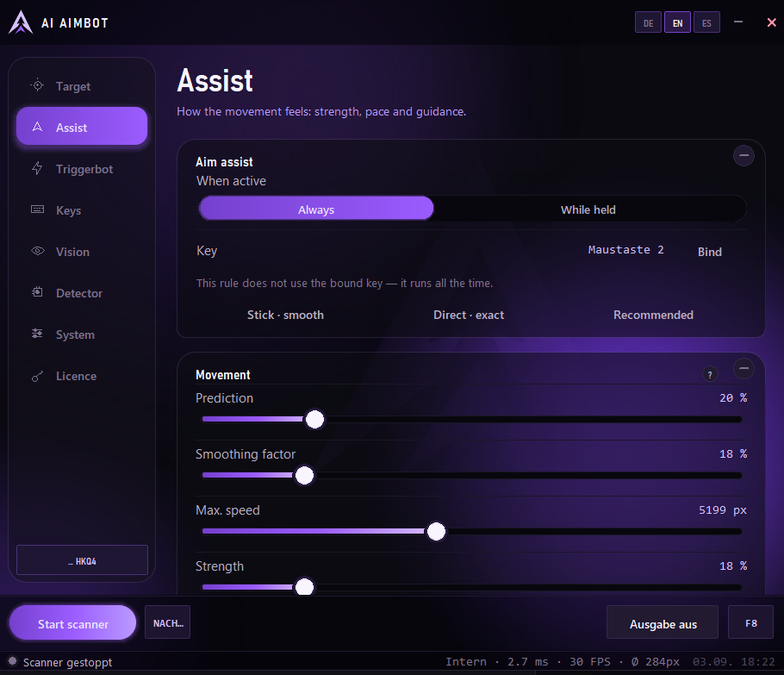Open System via the sliders icon
The width and height of the screenshot is (784, 675).
[x=38, y=334]
